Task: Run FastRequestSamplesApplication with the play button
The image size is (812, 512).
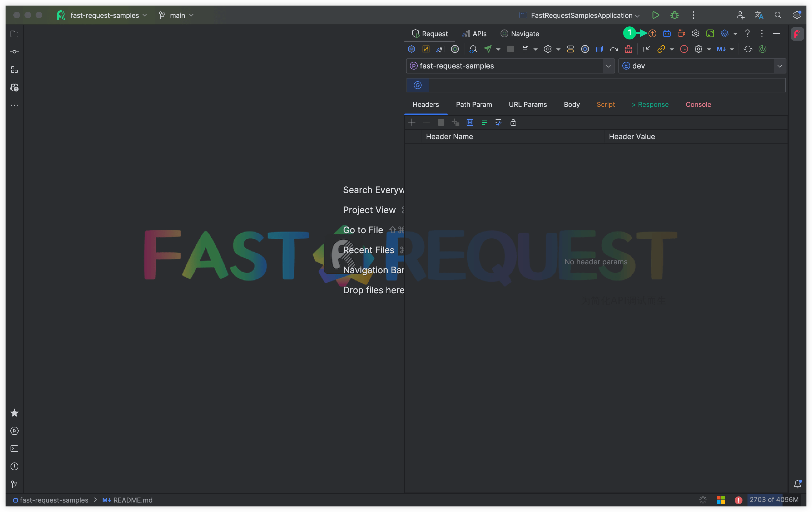Action: 655,15
